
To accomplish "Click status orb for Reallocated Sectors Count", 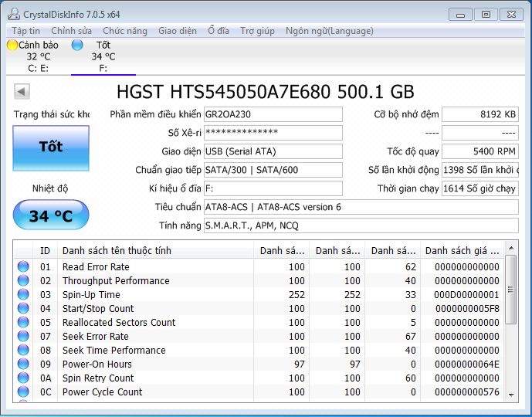I will [x=23, y=323].
